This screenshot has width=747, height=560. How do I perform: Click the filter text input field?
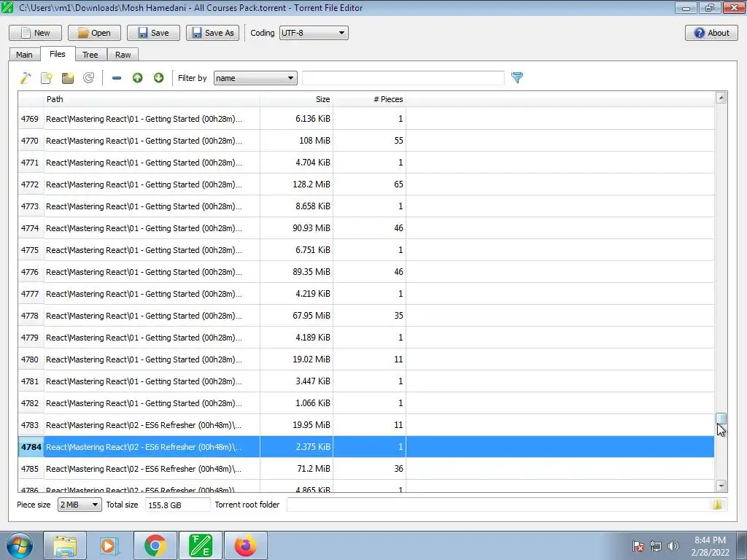tap(403, 78)
